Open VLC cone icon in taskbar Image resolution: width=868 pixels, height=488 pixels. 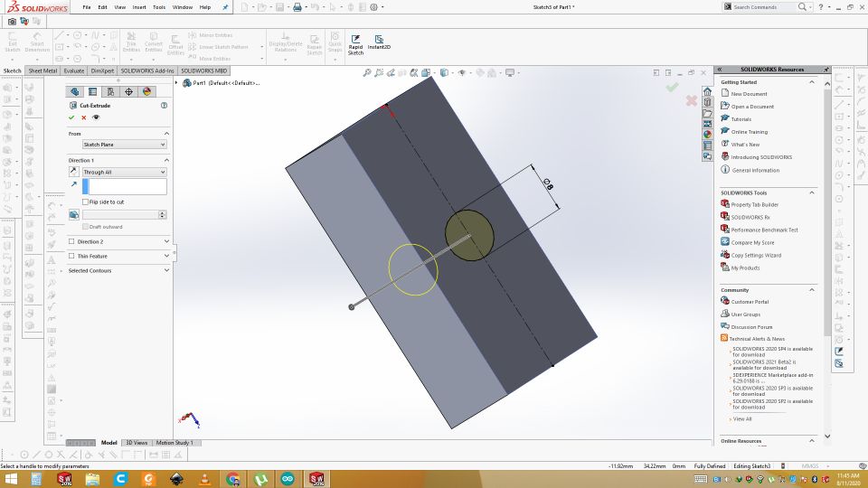pos(205,479)
